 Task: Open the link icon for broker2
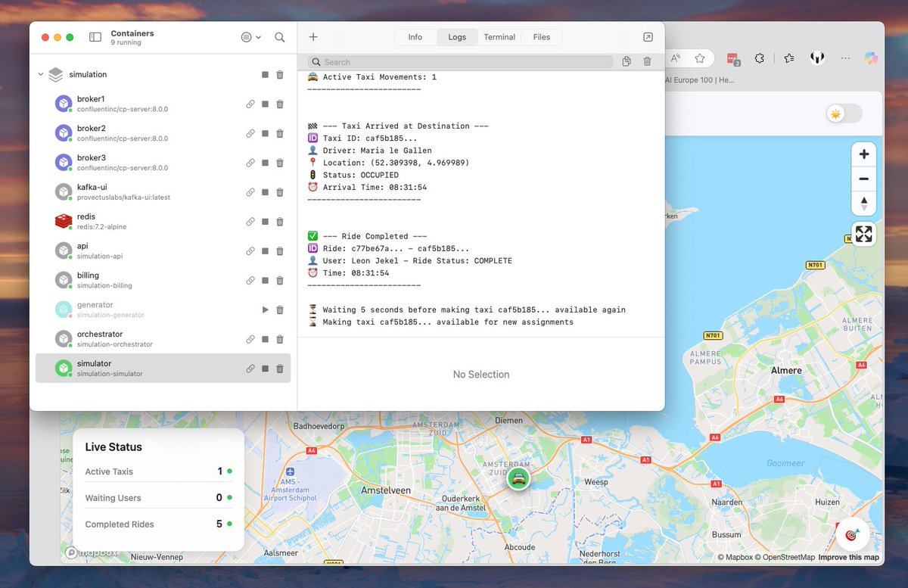[250, 133]
